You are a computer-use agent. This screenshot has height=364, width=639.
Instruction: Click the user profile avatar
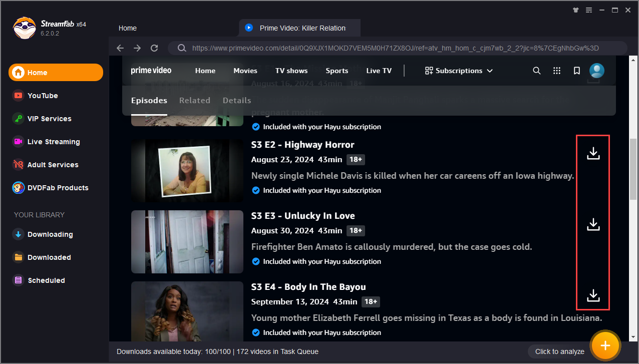point(596,71)
